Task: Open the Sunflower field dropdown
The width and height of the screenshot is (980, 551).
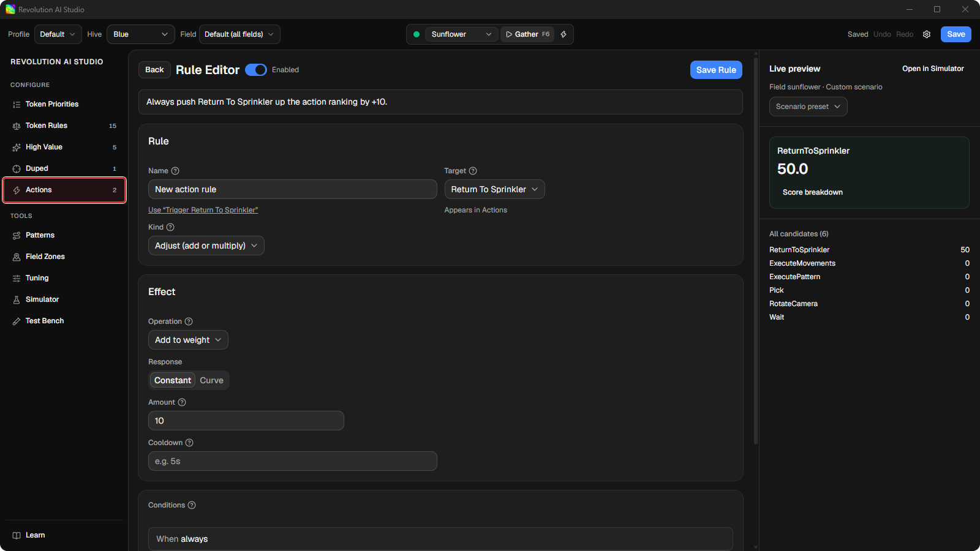Action: [462, 34]
